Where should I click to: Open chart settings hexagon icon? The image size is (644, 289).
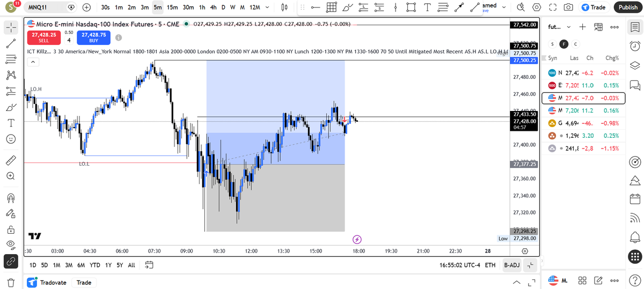[537, 8]
